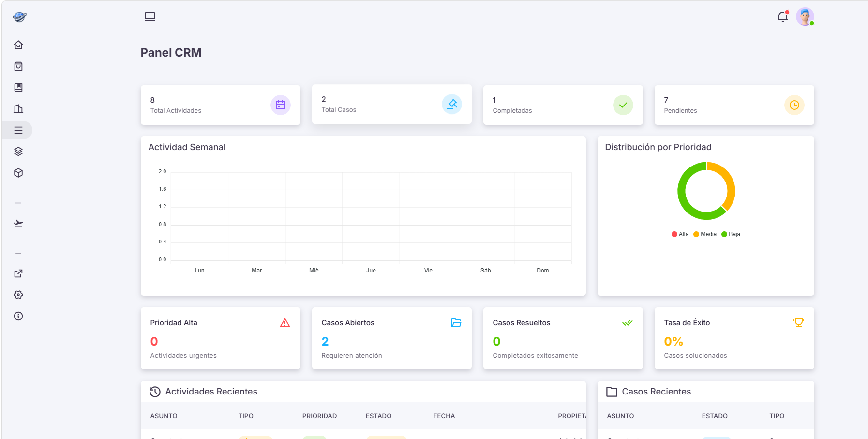Screen dimensions: 868x439
Task: Sort by FECHA column header
Action: point(444,416)
